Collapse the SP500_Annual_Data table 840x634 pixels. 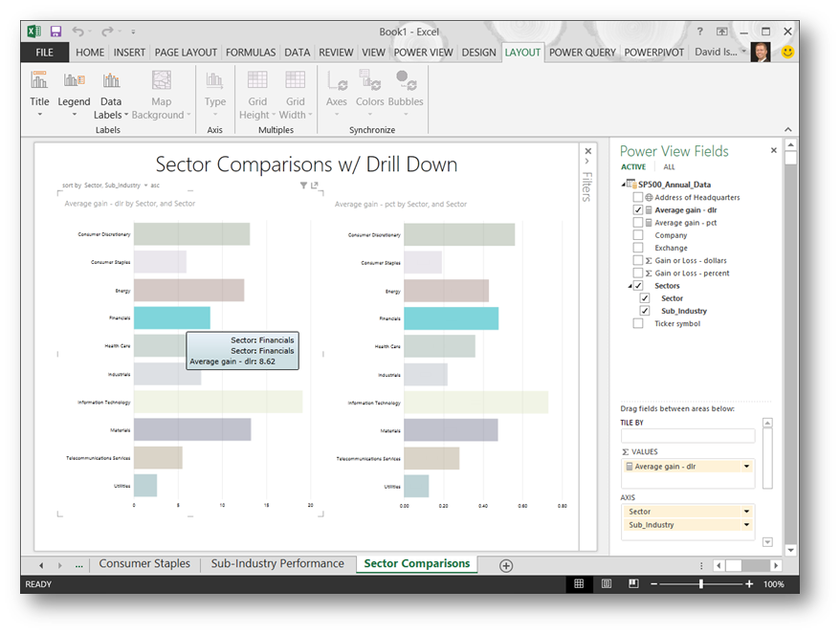[x=623, y=185]
